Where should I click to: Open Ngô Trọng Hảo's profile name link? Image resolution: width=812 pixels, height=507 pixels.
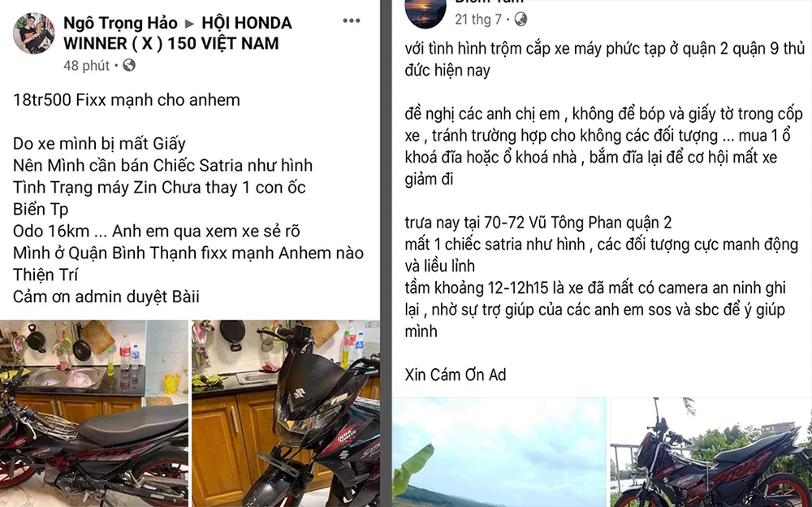tap(120, 24)
